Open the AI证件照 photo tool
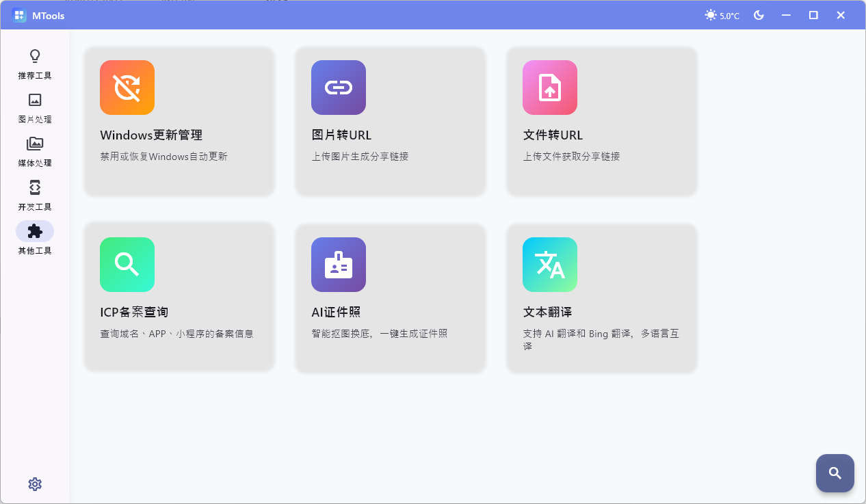The height and width of the screenshot is (504, 866). (390, 297)
